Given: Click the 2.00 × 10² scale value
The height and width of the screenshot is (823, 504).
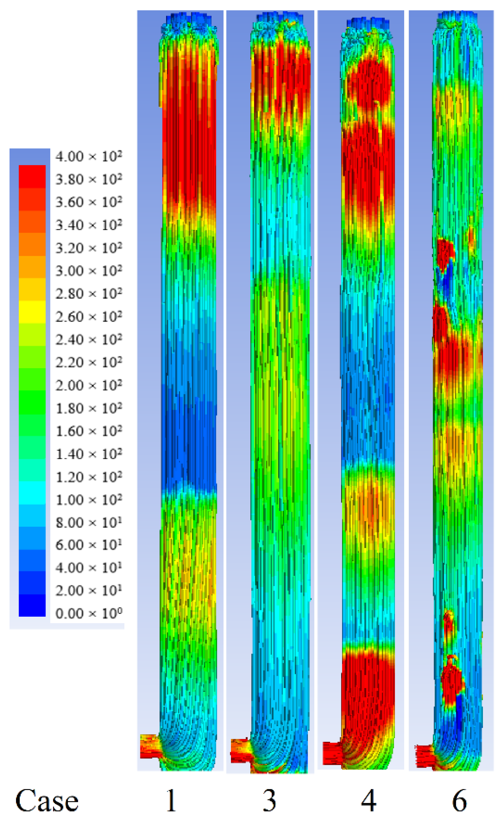Looking at the screenshot, I should (89, 385).
